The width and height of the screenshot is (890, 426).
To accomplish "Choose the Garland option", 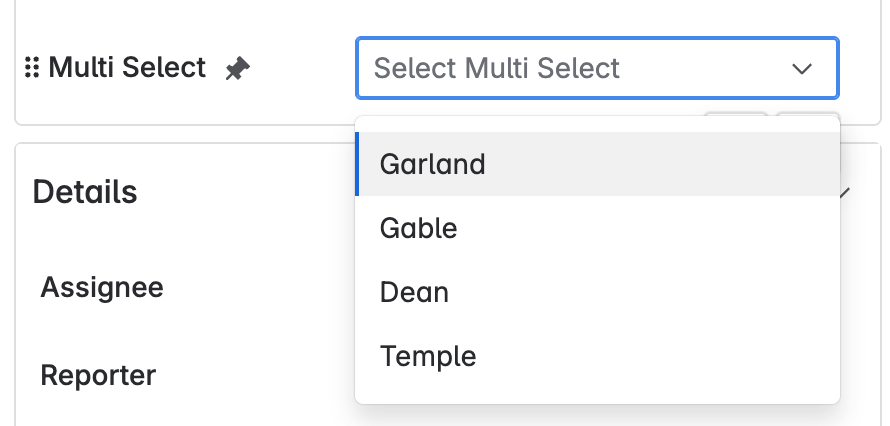I will click(433, 164).
